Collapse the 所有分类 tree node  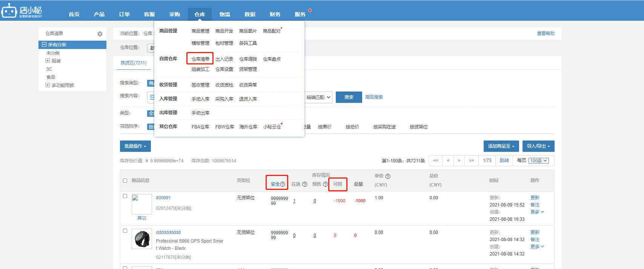point(44,44)
